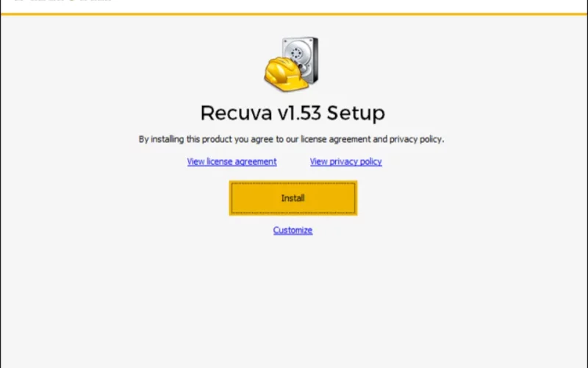Click the dotted focus border of Install button
This screenshot has width=588, height=368.
(x=293, y=183)
